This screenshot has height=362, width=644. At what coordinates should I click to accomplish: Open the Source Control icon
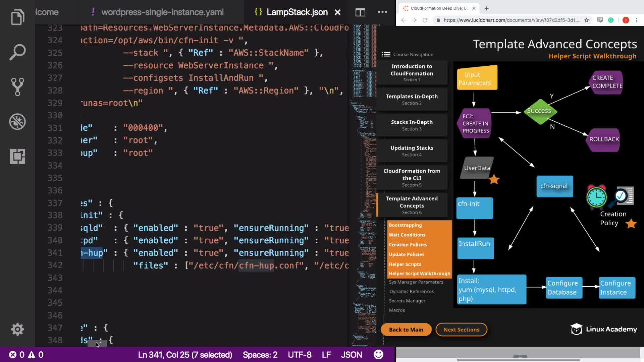tap(17, 87)
